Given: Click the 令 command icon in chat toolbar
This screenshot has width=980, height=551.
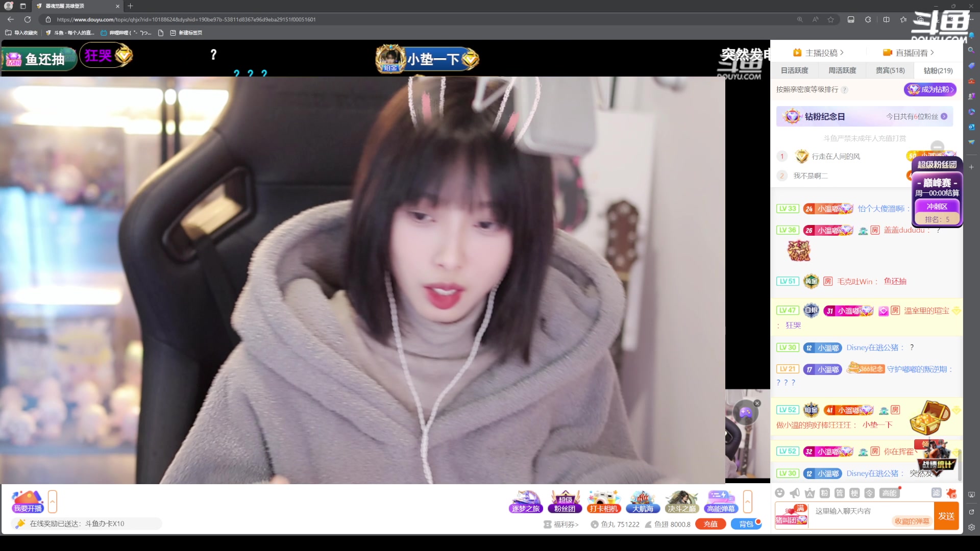Looking at the screenshot, I should coord(870,493).
